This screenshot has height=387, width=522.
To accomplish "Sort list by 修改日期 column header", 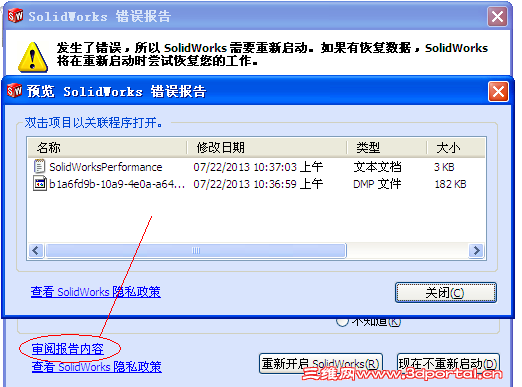I will coord(267,147).
